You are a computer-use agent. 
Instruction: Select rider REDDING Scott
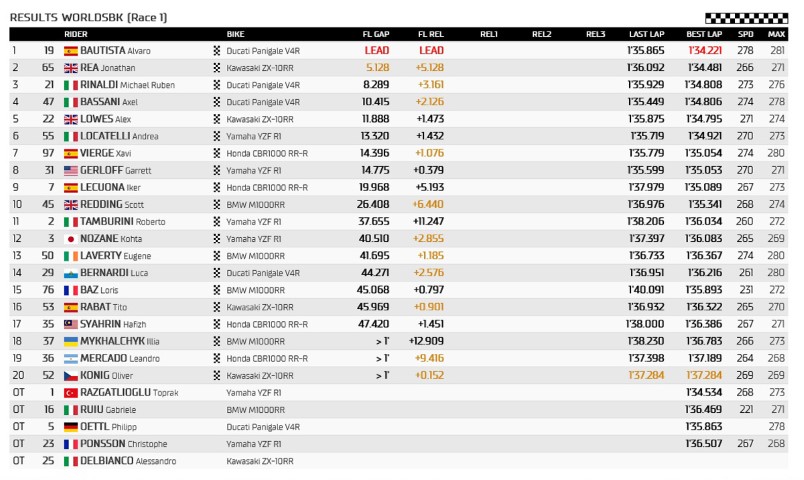(x=113, y=204)
